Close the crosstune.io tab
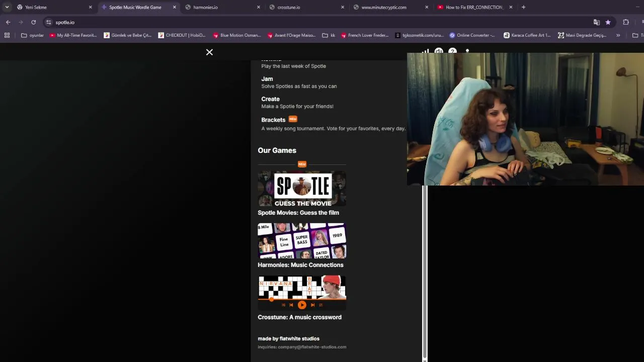This screenshot has height=362, width=644. 343,7
